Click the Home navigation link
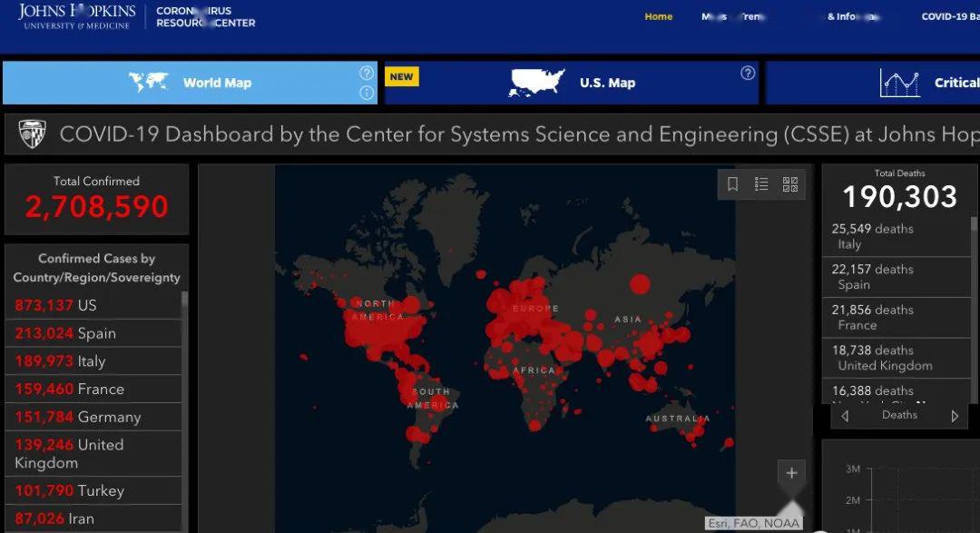This screenshot has height=533, width=980. coord(659,16)
